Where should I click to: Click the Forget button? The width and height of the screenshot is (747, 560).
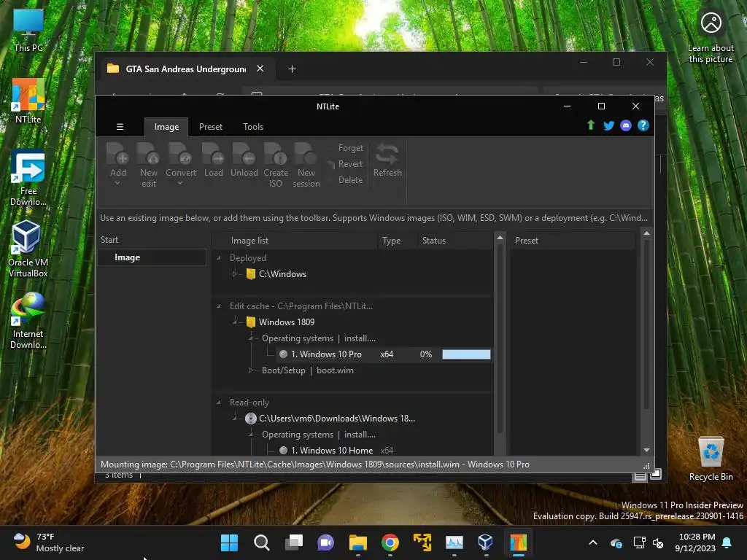[x=351, y=148]
